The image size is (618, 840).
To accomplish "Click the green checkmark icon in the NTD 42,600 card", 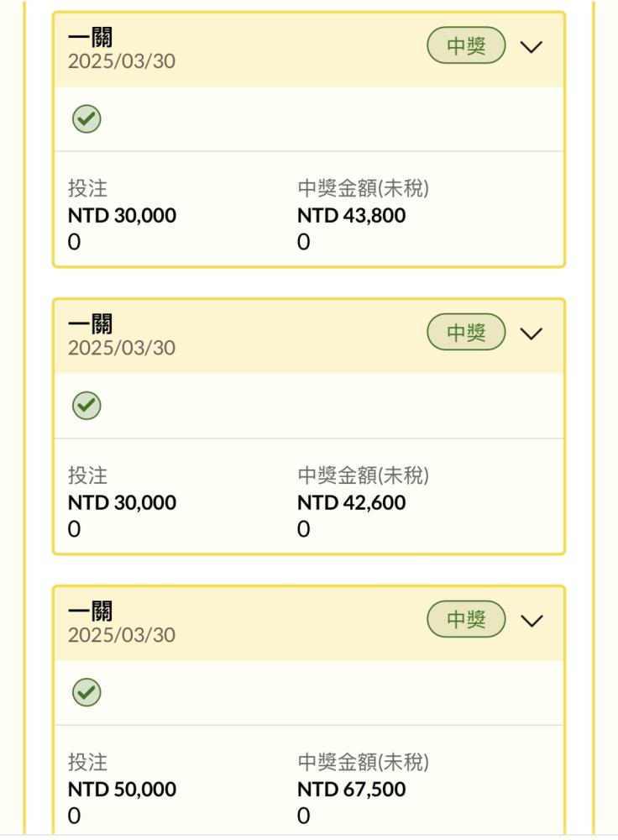I will [x=86, y=407].
